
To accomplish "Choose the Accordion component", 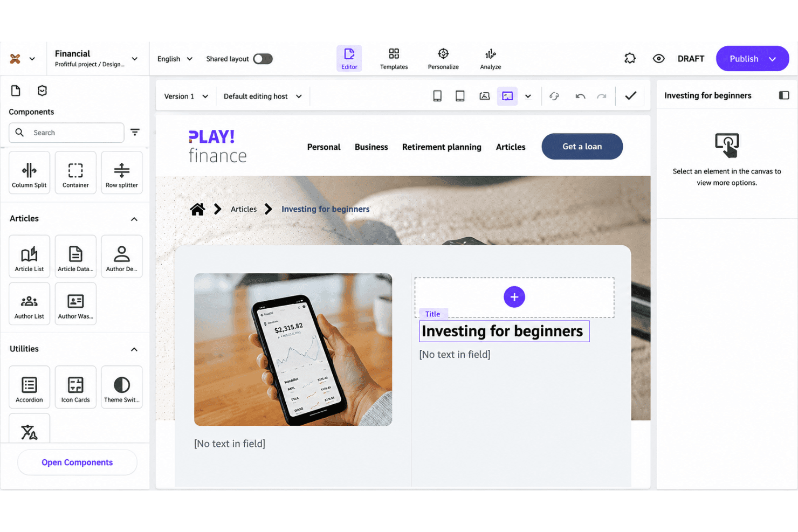I will 29,388.
